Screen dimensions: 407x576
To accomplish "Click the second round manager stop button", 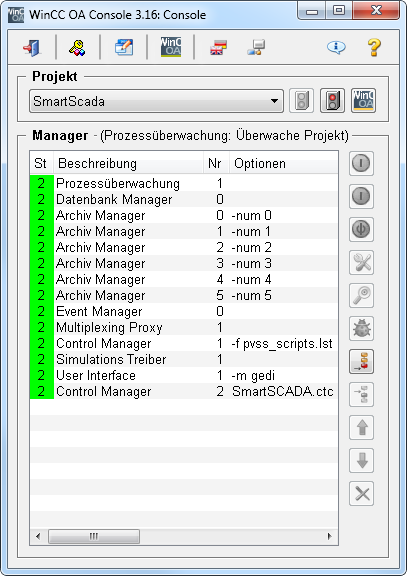I will [x=361, y=196].
